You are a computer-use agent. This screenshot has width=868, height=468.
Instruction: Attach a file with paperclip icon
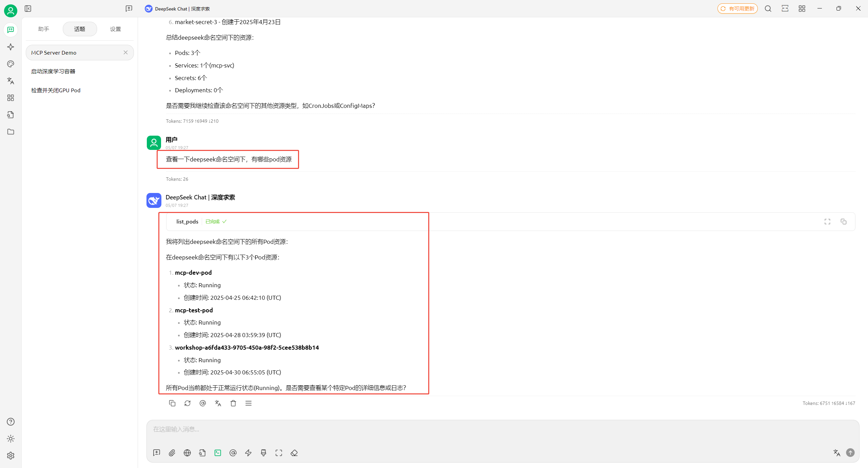(172, 453)
